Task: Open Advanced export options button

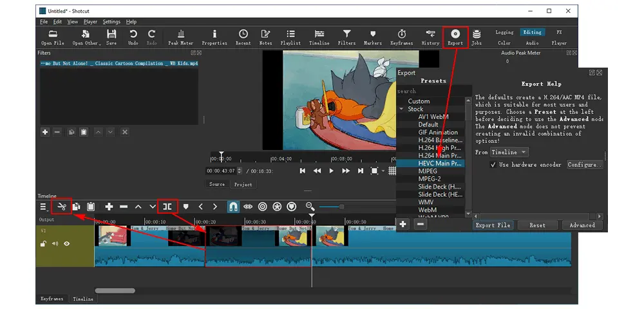Action: 582,225
